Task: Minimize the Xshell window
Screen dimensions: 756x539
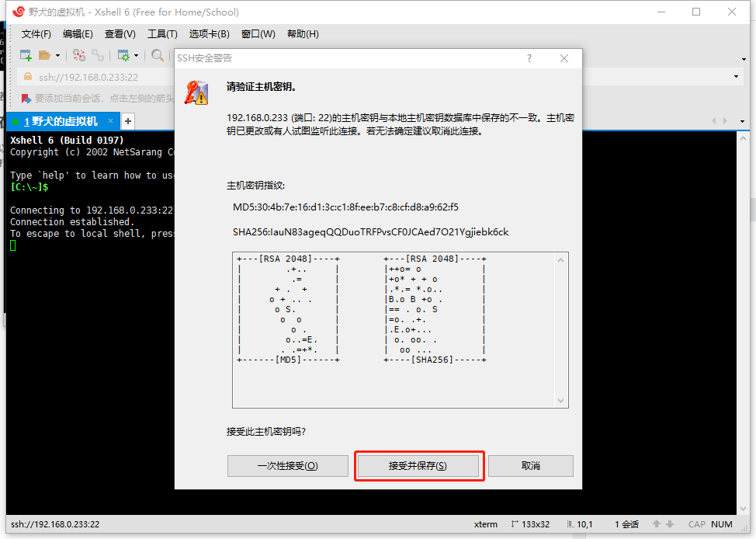Action: [661, 12]
